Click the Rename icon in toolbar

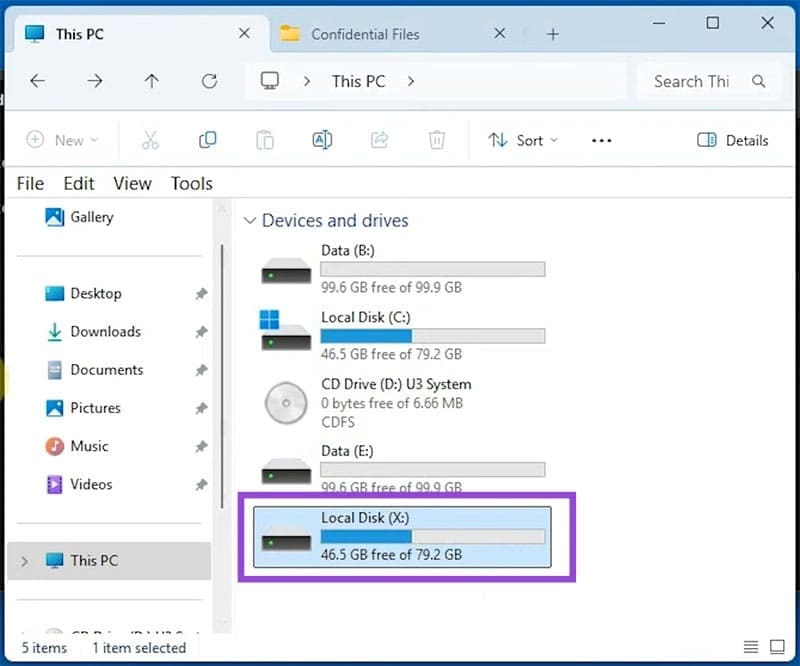(322, 140)
